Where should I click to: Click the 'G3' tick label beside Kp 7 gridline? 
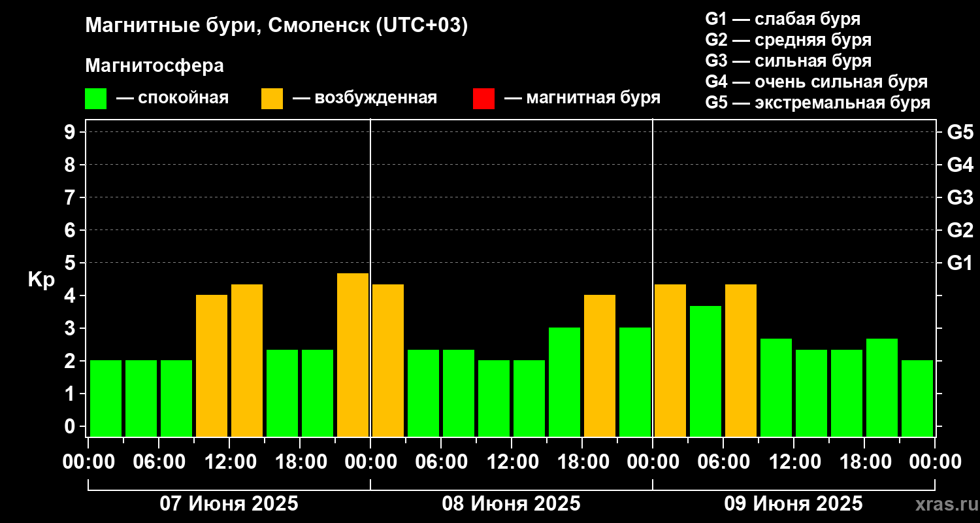pos(960,197)
